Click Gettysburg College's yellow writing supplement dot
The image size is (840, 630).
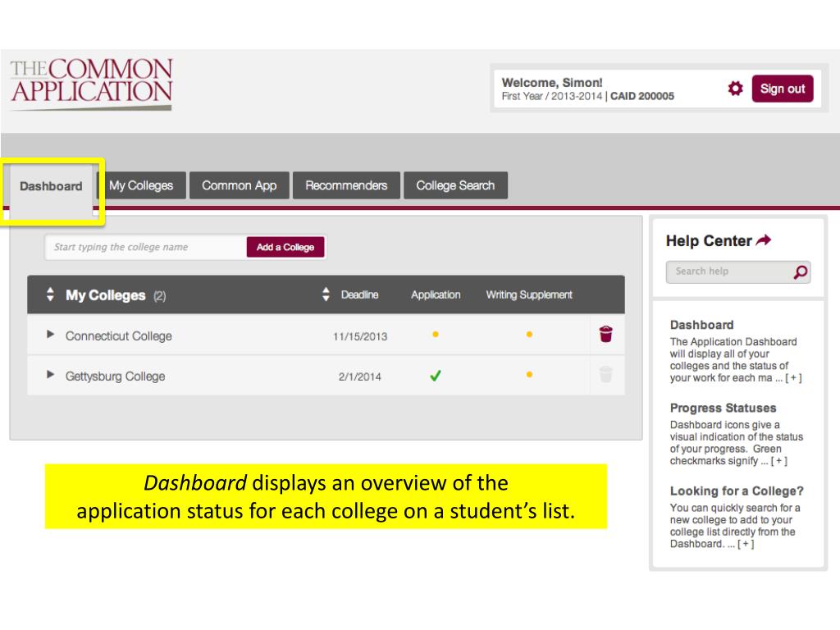[x=529, y=374]
